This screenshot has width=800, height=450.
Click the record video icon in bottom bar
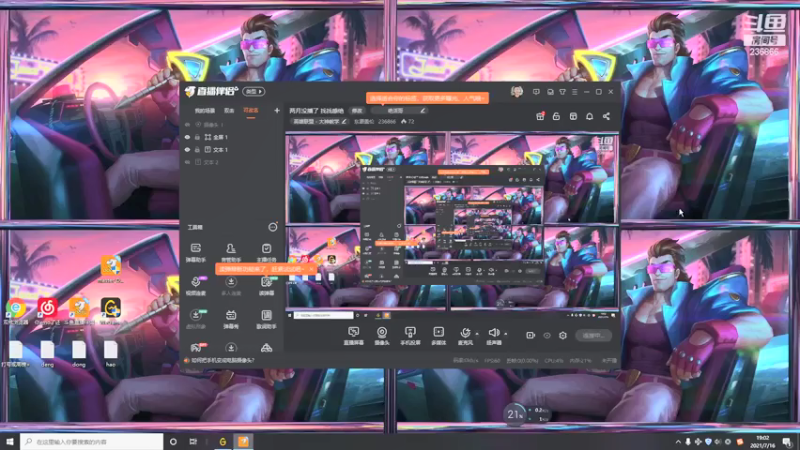(531, 335)
